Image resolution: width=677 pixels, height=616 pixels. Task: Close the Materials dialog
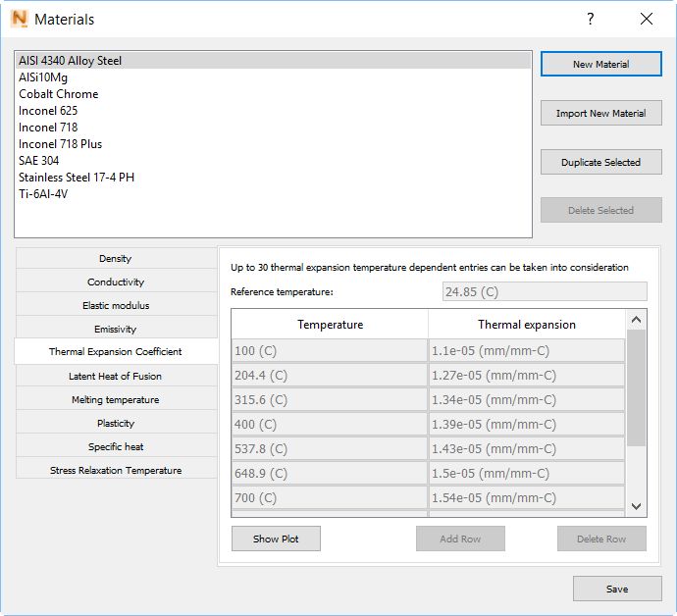(x=647, y=19)
